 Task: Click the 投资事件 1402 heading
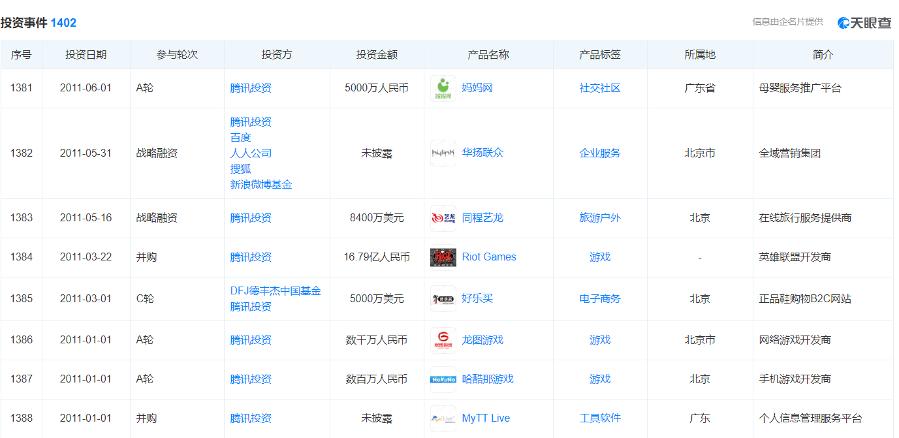click(38, 23)
